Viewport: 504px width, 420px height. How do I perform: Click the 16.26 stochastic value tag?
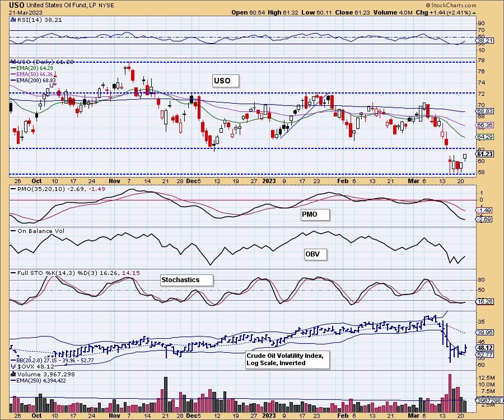(485, 301)
